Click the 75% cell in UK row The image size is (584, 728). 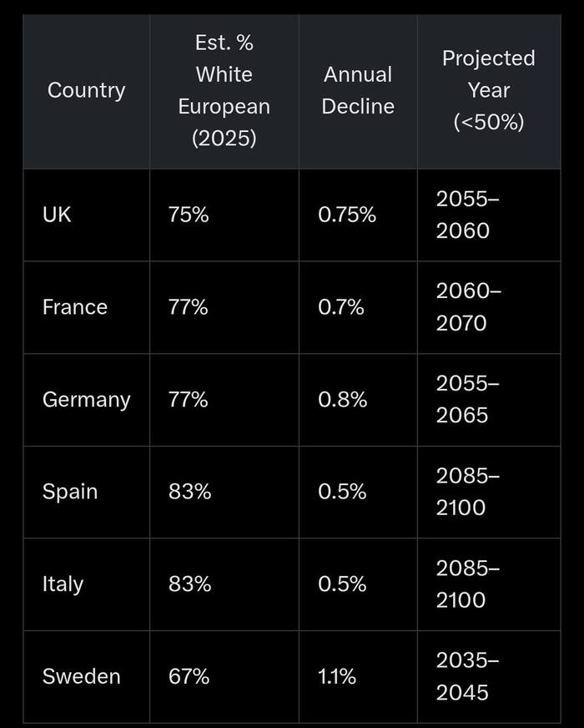click(189, 215)
